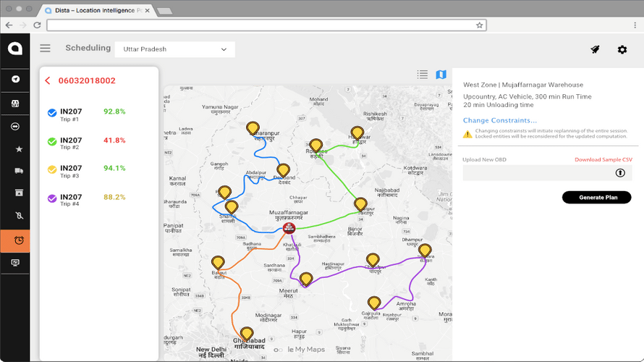This screenshot has height=362, width=644.
Task: Click the Change Constraints link
Action: (x=500, y=120)
